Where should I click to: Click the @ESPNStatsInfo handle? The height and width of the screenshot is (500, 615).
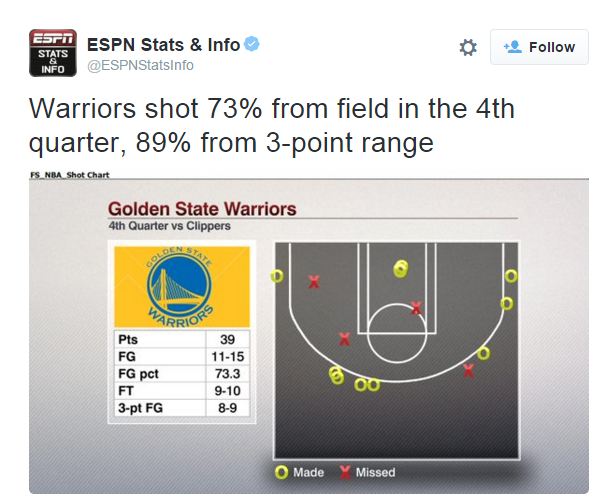[x=140, y=65]
